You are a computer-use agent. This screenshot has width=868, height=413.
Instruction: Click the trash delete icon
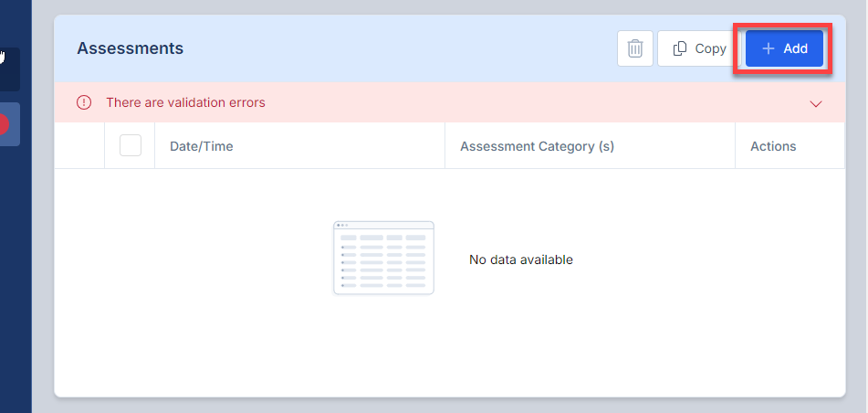coord(635,49)
